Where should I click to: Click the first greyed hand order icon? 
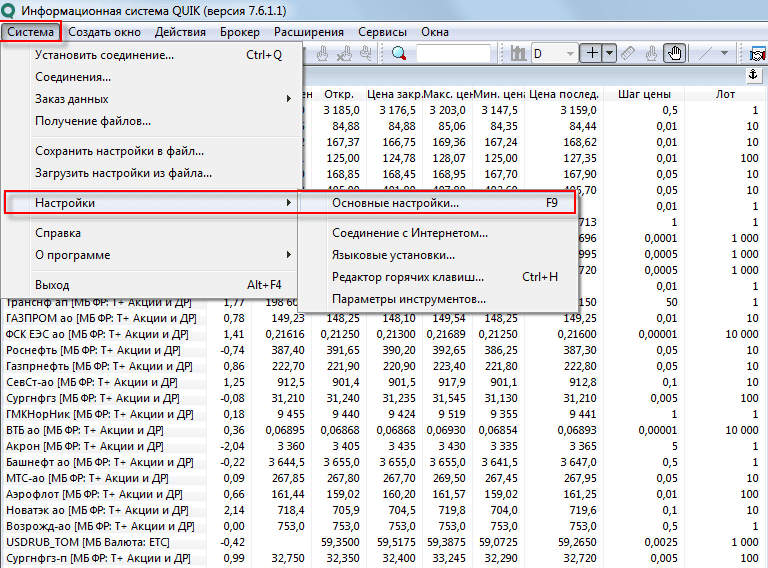click(x=322, y=53)
